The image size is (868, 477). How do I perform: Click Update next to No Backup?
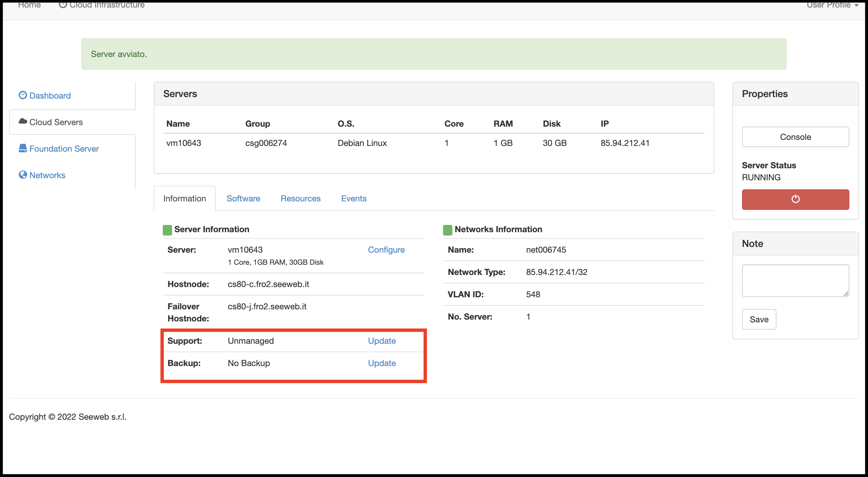[382, 363]
